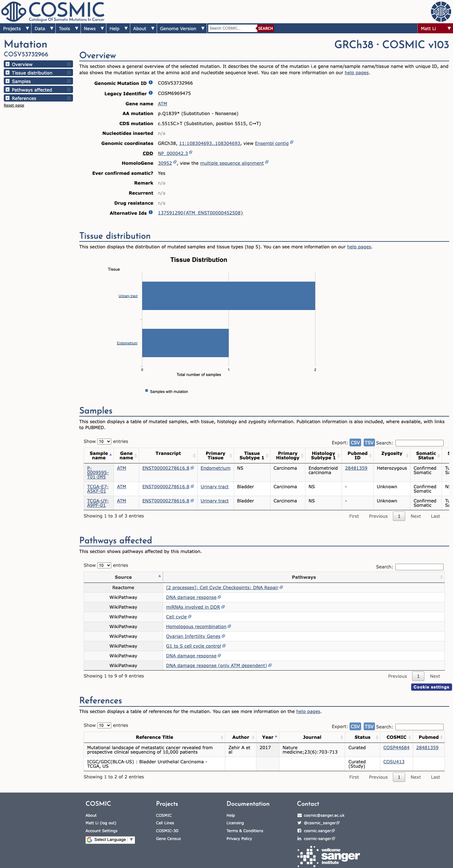
Task: Click external link icon after Cell cycle pathway
Action: pos(189,616)
